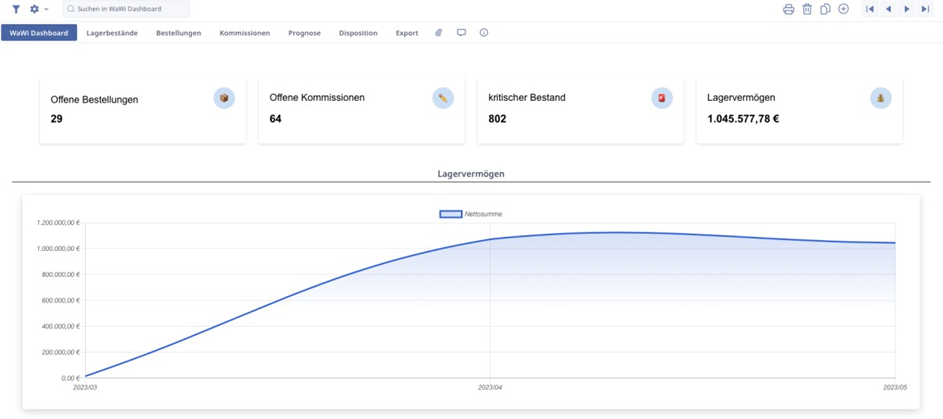Open the Prognose tab
Image resolution: width=943 pixels, height=419 pixels.
point(304,33)
